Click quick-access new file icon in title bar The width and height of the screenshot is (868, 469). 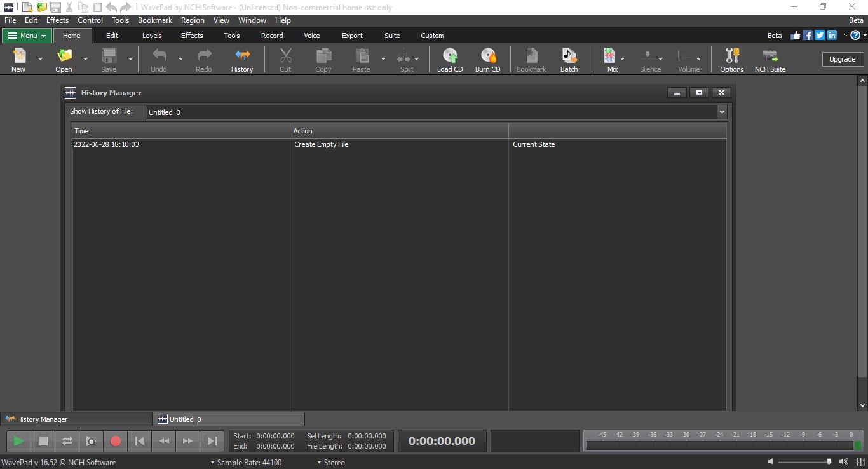(x=27, y=8)
